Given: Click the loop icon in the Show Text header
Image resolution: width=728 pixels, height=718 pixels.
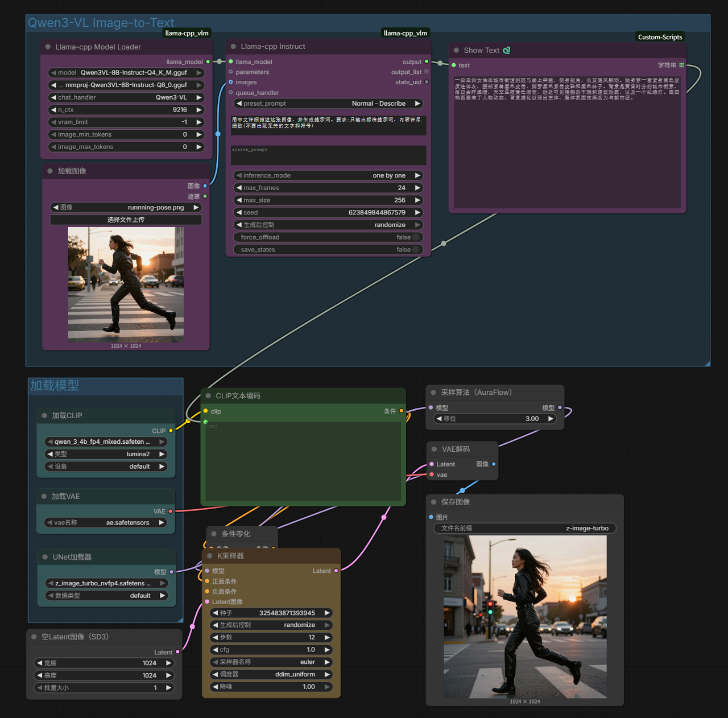Looking at the screenshot, I should coord(507,50).
